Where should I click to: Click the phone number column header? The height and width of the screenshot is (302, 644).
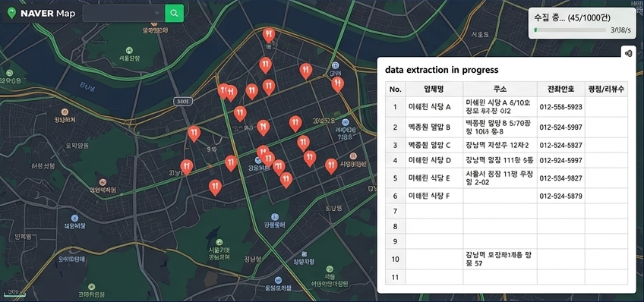click(560, 89)
